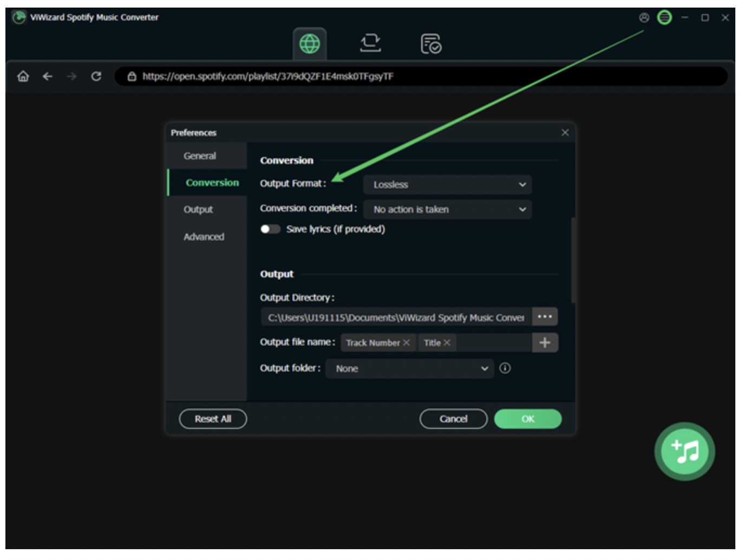Remove the Track Number filename tag

click(406, 343)
